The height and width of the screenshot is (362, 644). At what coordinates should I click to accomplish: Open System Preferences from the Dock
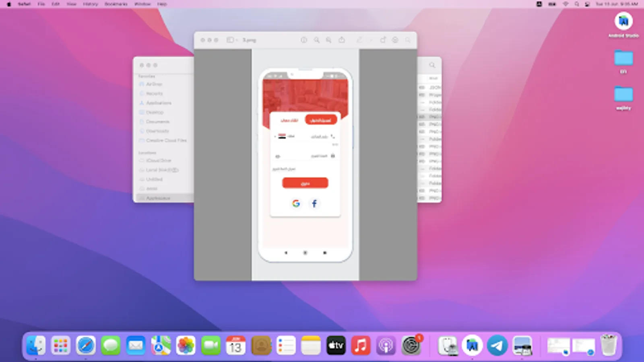[x=411, y=346]
